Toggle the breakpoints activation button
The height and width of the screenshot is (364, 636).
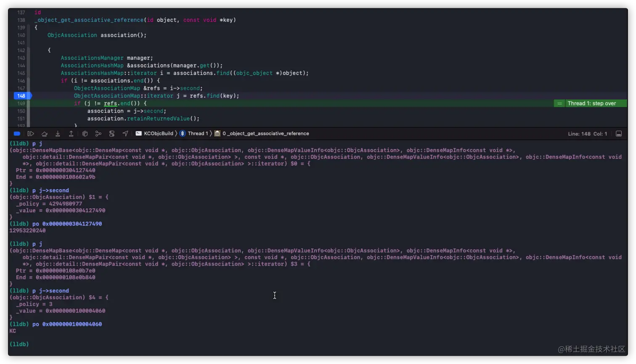click(x=17, y=134)
